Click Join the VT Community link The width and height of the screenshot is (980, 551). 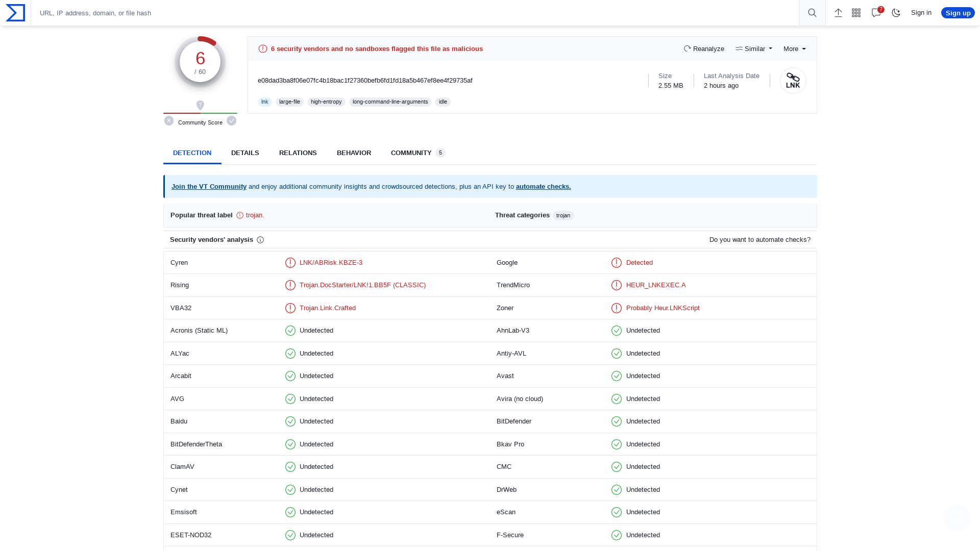(209, 187)
